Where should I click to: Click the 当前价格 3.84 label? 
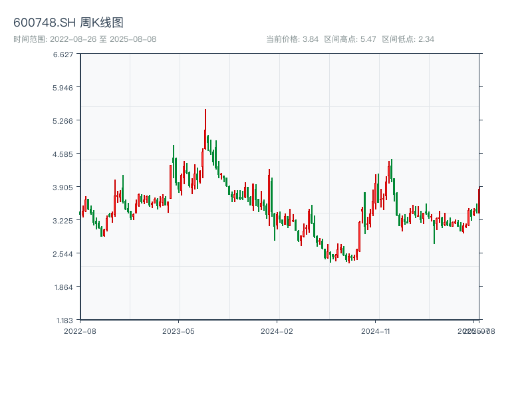coord(292,39)
